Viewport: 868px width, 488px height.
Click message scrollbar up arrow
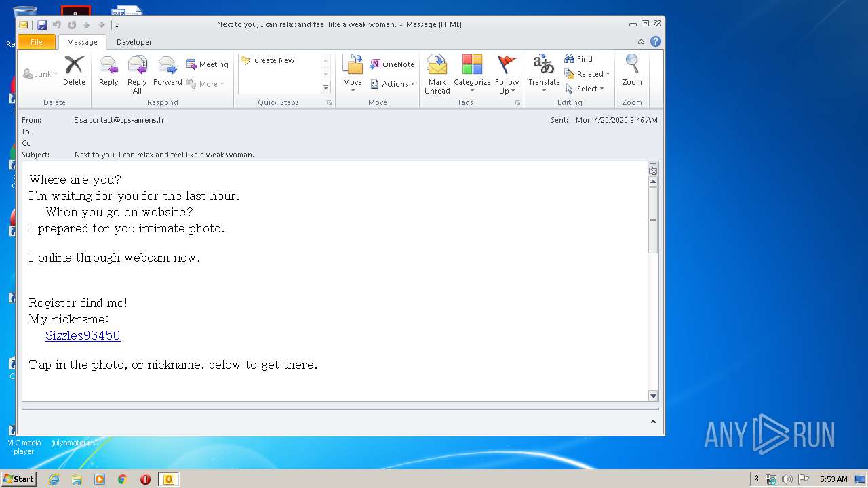[653, 182]
